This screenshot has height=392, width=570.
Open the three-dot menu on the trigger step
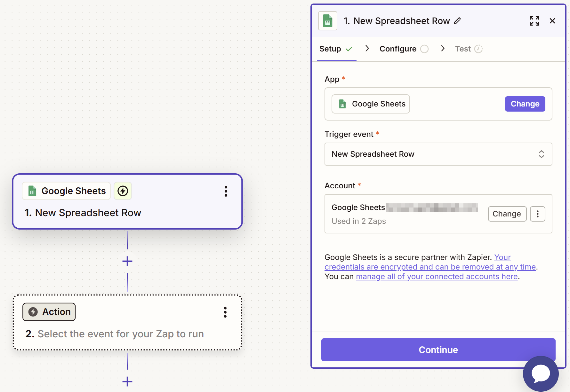226,191
